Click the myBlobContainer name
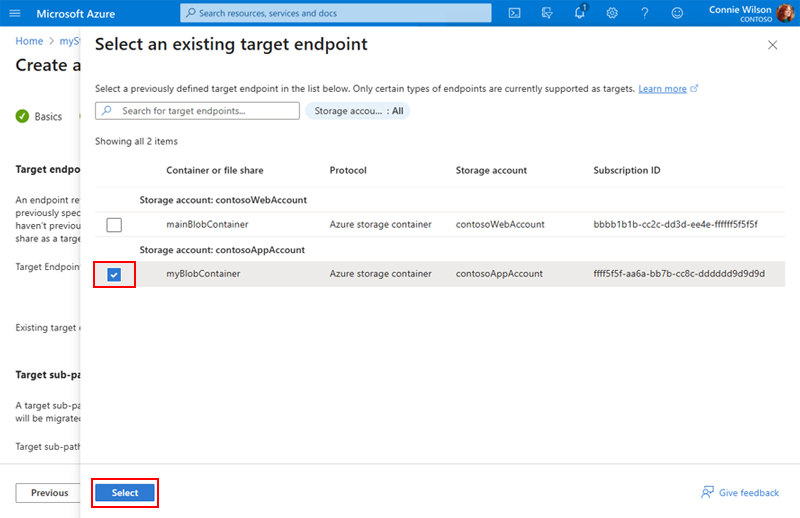 click(203, 274)
